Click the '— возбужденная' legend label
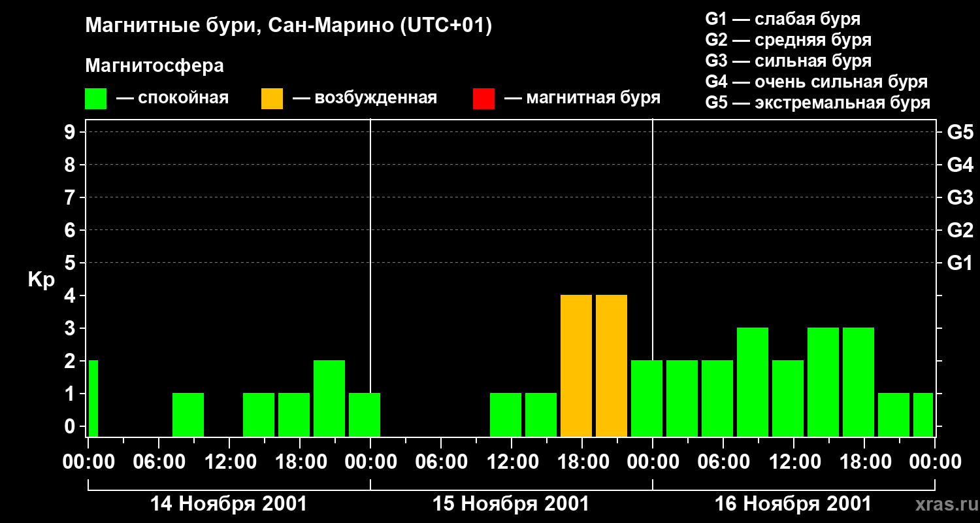Screen dimensions: 980x523 tap(365, 98)
